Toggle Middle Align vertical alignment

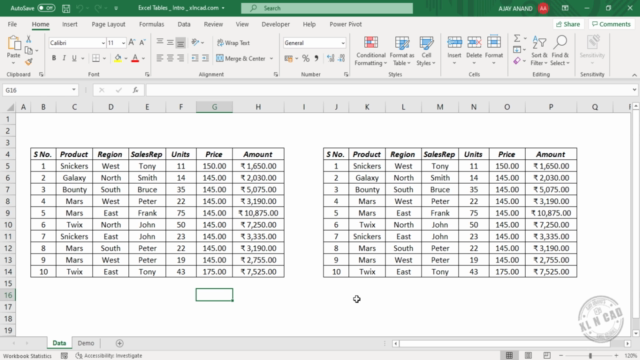point(170,42)
